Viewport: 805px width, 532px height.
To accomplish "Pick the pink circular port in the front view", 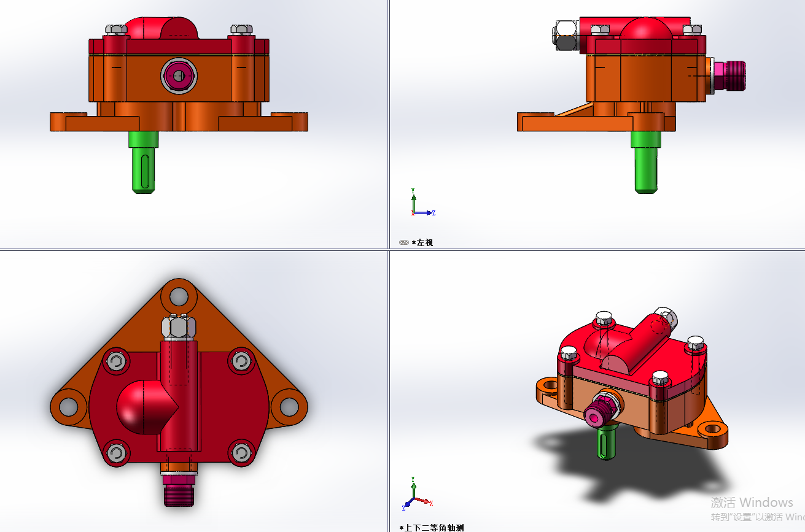I will [x=179, y=75].
